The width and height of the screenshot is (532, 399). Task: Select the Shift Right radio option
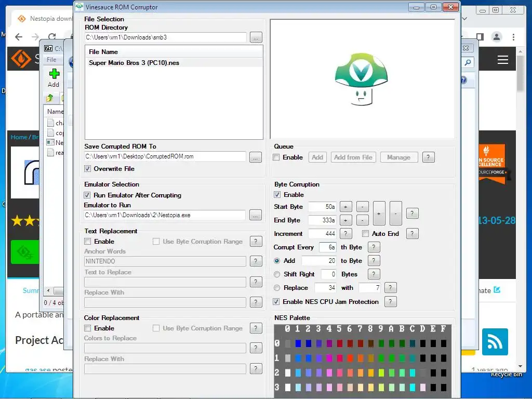[x=277, y=274]
